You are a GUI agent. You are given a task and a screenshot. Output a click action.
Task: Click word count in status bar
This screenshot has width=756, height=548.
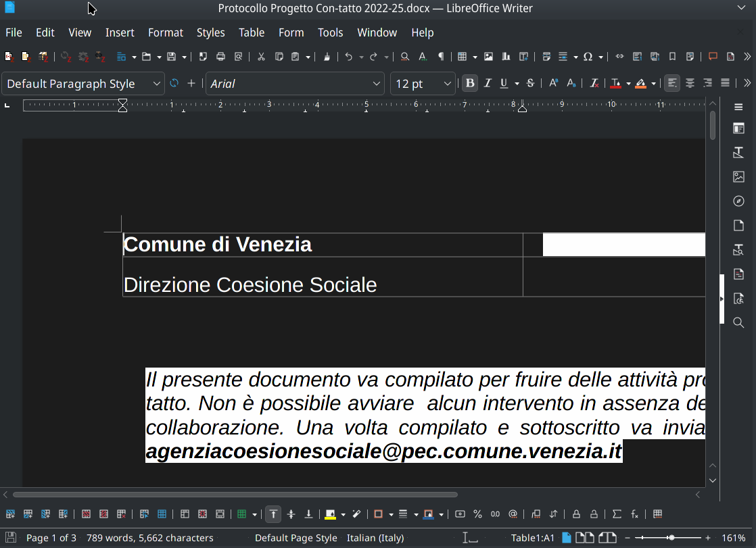point(149,538)
